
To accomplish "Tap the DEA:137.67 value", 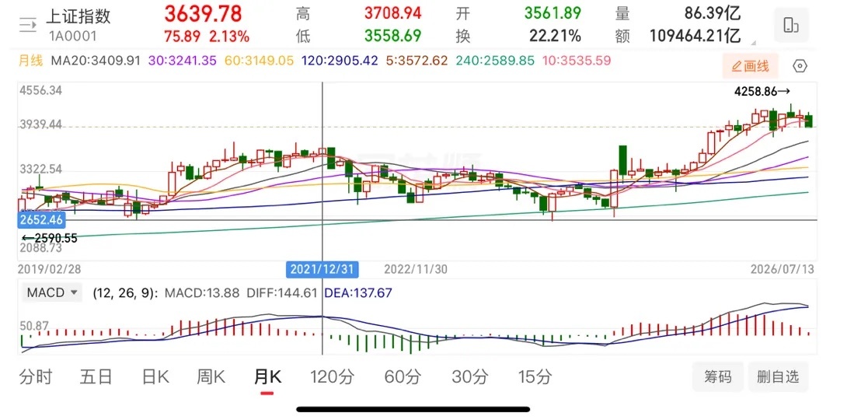I will 357,292.
